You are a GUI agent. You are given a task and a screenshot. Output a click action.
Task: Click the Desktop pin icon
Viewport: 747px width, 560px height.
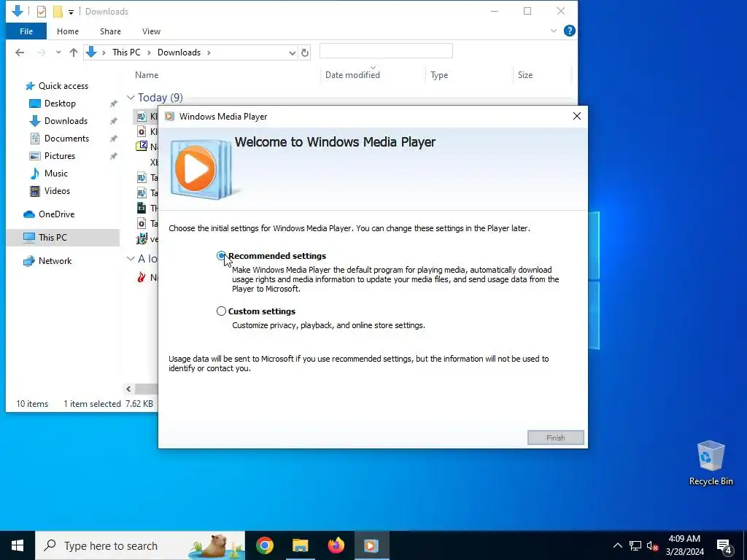tap(113, 104)
